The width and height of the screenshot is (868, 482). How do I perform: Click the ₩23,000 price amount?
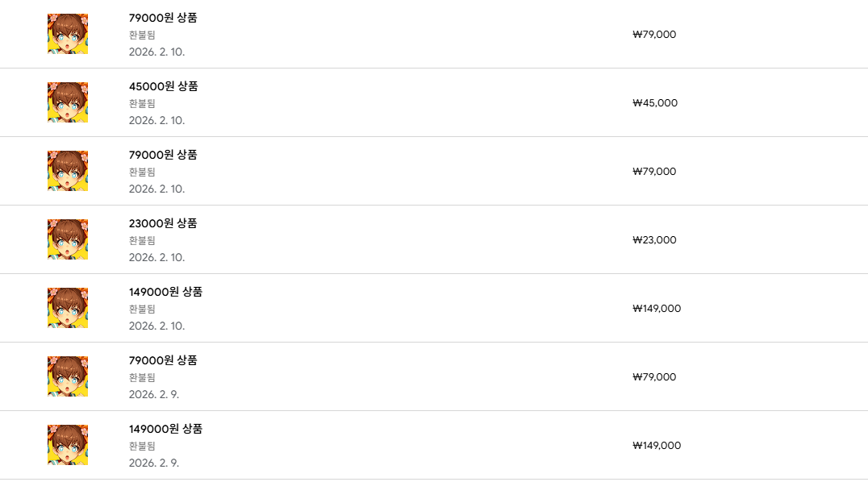[654, 240]
